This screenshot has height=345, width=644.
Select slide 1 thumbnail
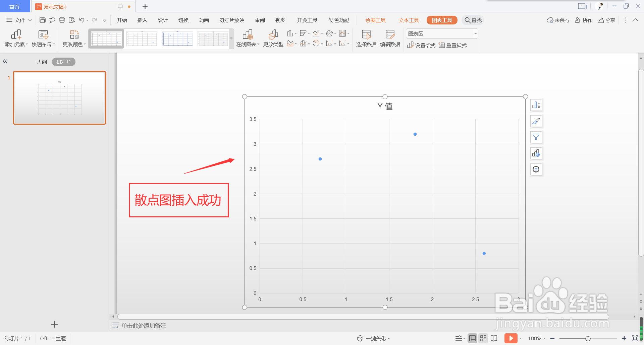point(59,98)
